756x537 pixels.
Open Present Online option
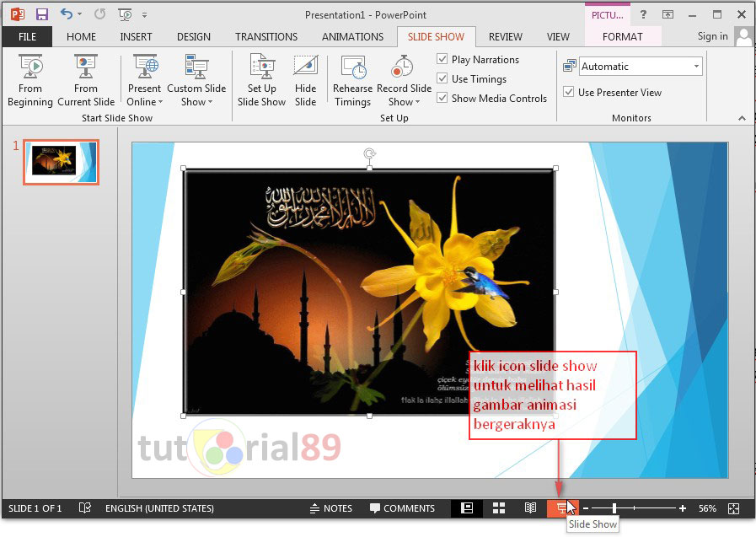145,80
